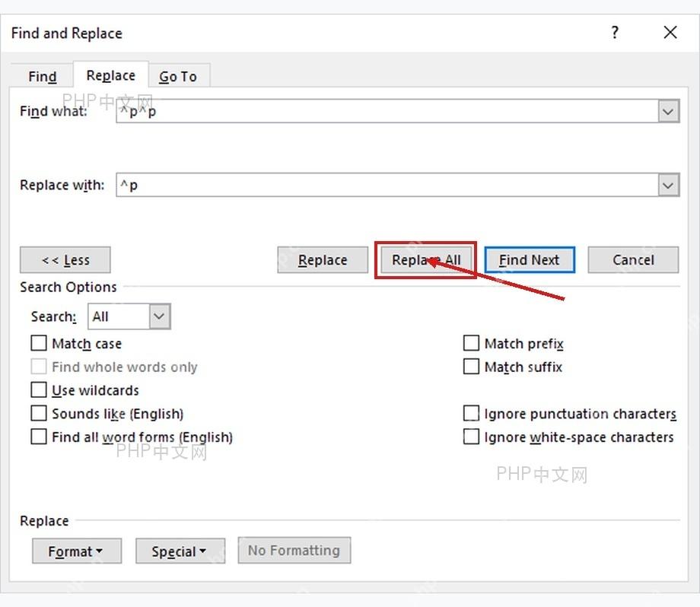Screen dimensions: 700x607
Task: Click the Replace with text field
Action: [387, 185]
